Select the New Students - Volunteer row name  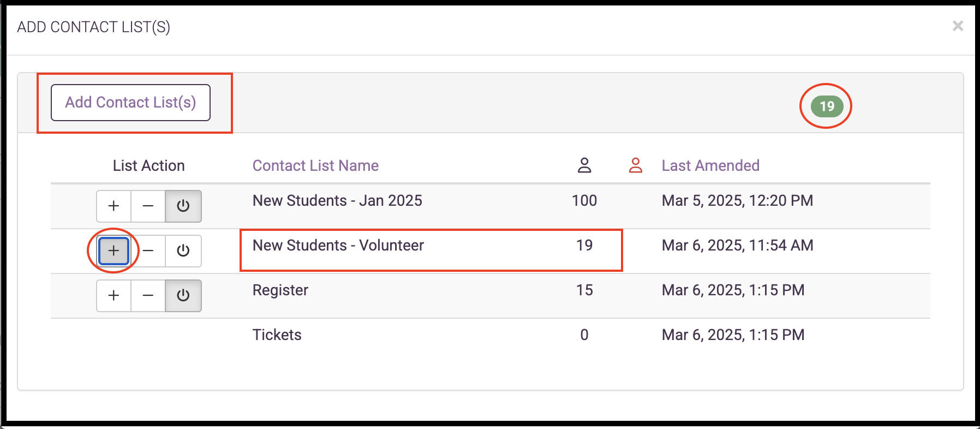pos(338,246)
